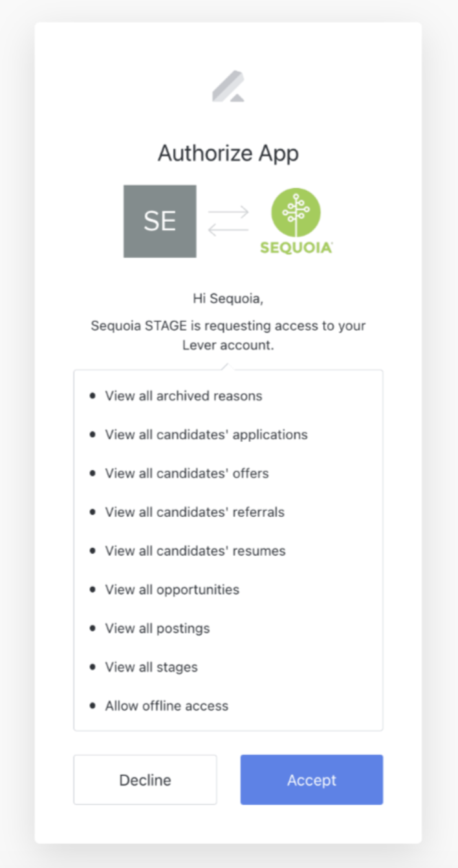The image size is (458, 868).
Task: Click the Accept button
Action: click(311, 779)
